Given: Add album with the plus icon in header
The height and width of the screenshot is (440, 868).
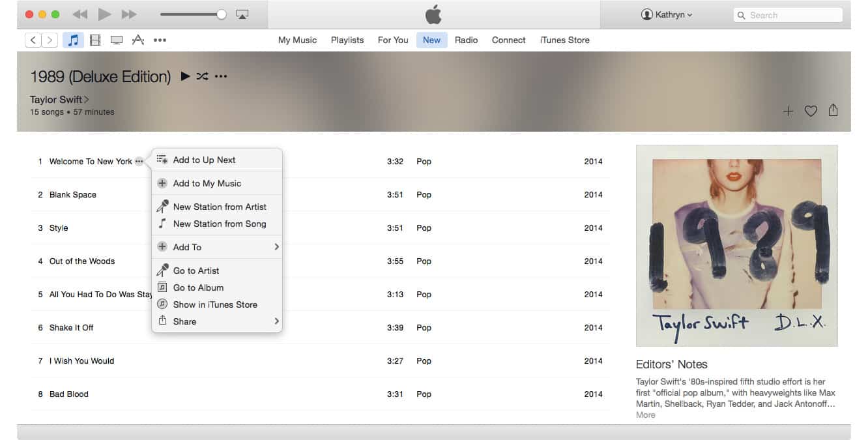Looking at the screenshot, I should (x=788, y=111).
